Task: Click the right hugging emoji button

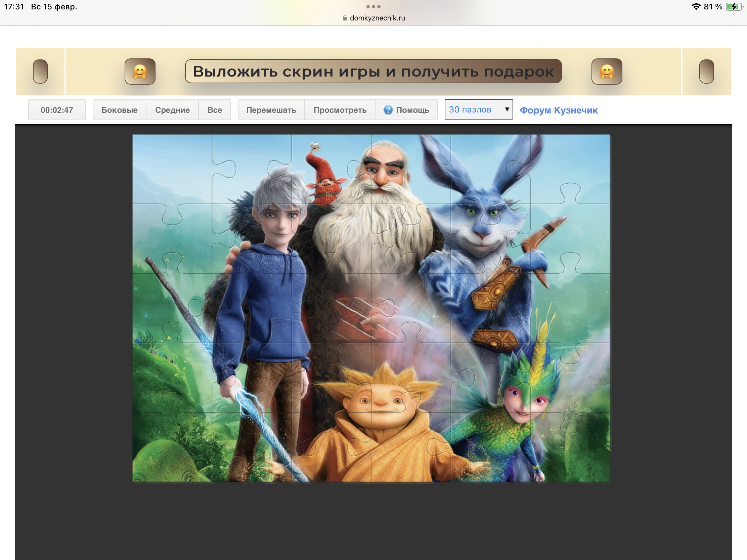Action: tap(607, 71)
